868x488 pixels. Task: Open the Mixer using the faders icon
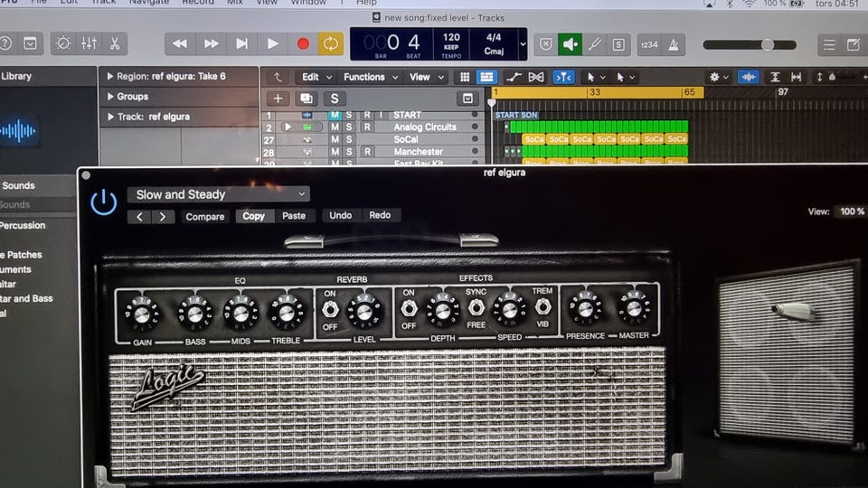[89, 43]
